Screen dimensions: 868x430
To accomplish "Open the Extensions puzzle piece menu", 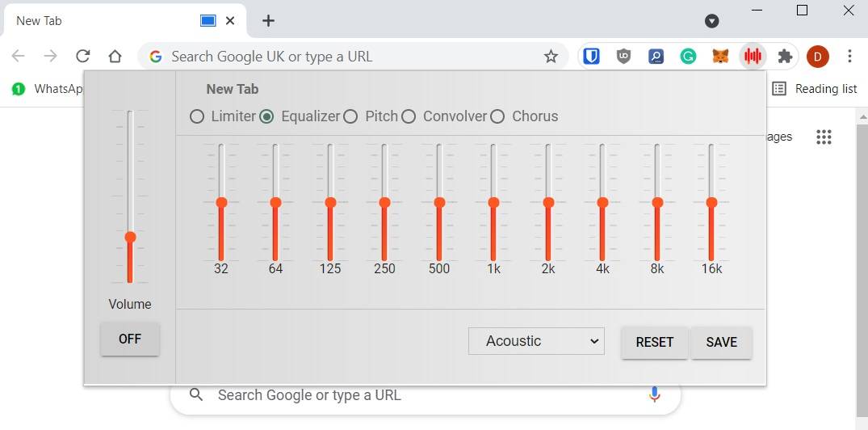I will tap(785, 57).
